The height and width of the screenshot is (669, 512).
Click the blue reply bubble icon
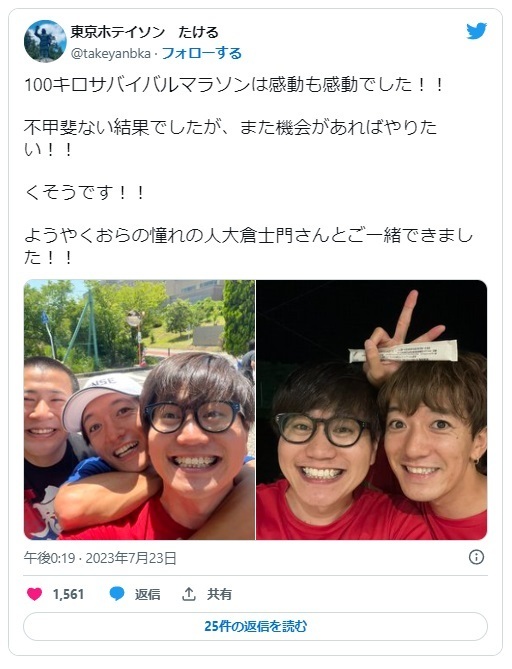click(117, 594)
